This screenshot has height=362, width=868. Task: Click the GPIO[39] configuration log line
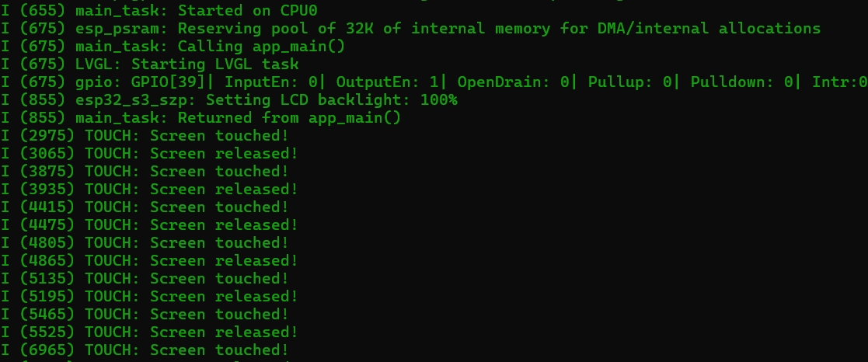coord(434,82)
